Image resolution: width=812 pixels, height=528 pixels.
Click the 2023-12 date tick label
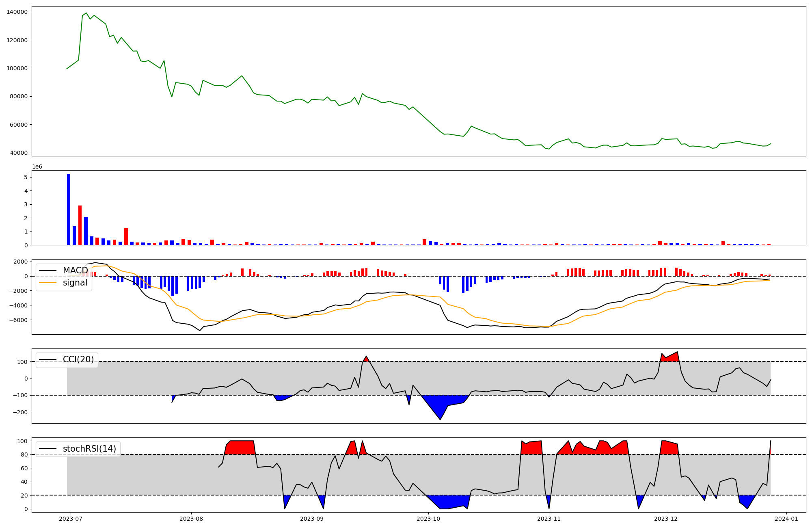pyautogui.click(x=666, y=519)
